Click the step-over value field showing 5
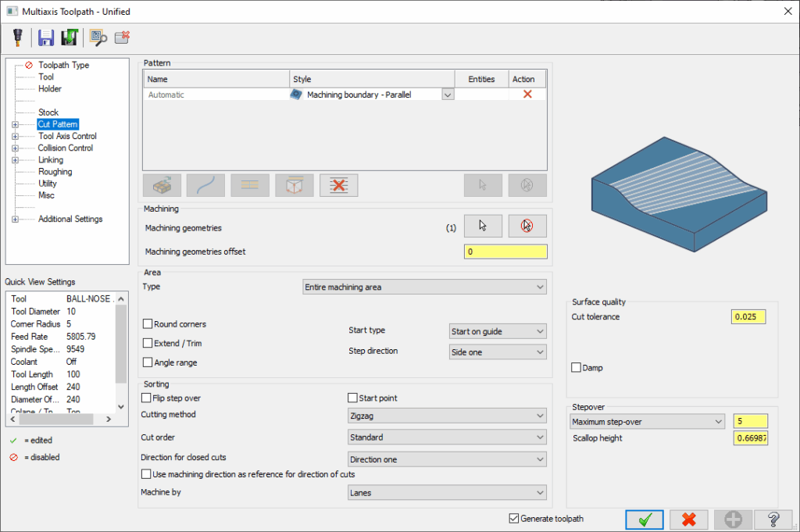 pyautogui.click(x=751, y=421)
